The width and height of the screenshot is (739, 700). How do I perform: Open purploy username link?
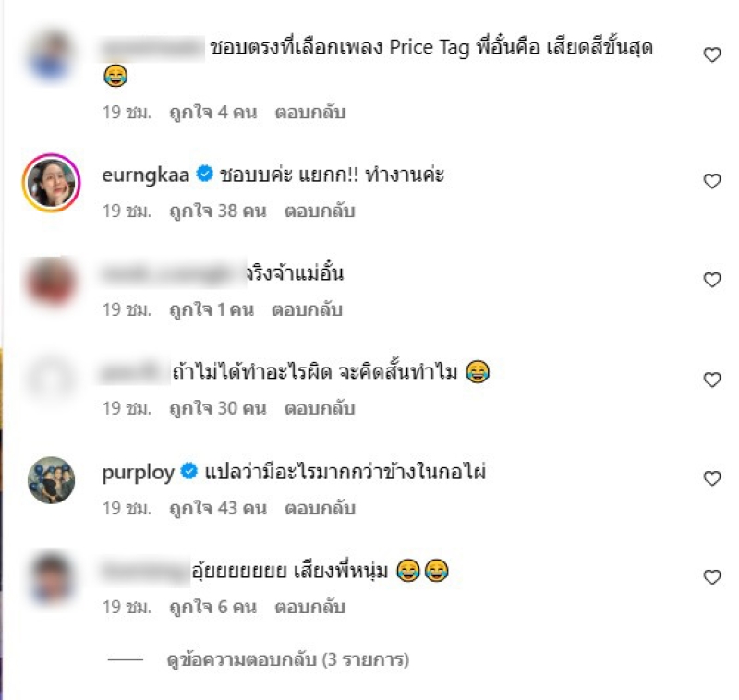point(138,473)
